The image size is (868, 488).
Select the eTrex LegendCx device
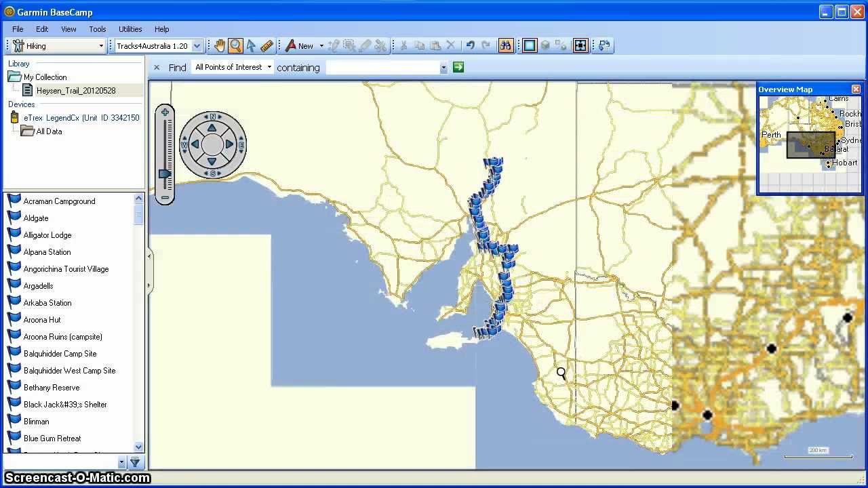coord(81,117)
